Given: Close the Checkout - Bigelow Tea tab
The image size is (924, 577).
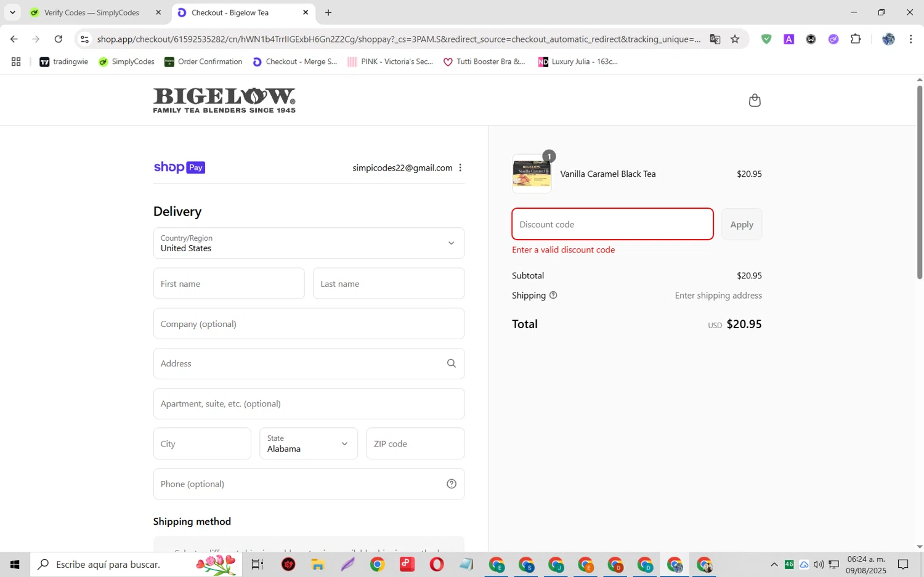Looking at the screenshot, I should click(306, 12).
